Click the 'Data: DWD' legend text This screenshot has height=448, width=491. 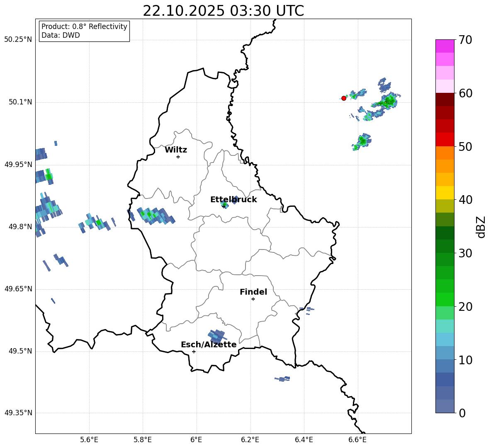point(61,35)
